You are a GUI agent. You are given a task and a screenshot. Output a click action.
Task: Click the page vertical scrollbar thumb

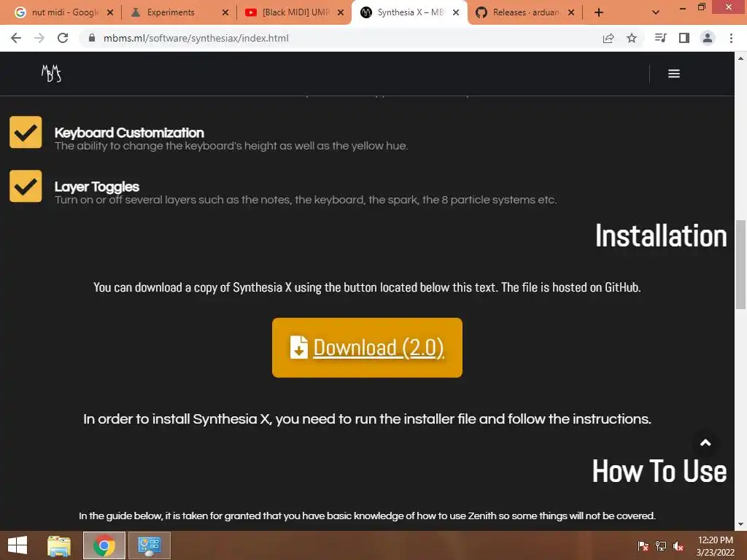coord(740,264)
